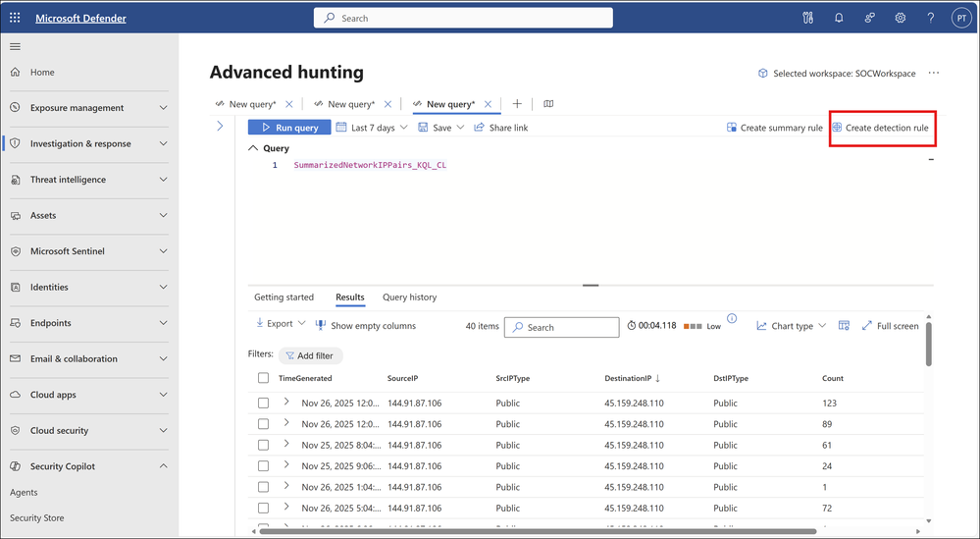Image resolution: width=980 pixels, height=539 pixels.
Task: Open the query resources map icon
Action: (x=548, y=104)
